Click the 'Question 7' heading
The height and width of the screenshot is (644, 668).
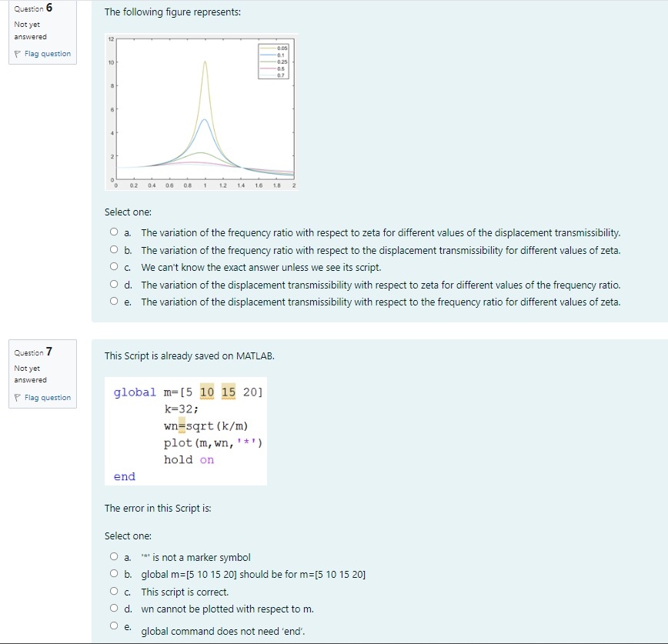pyautogui.click(x=33, y=352)
